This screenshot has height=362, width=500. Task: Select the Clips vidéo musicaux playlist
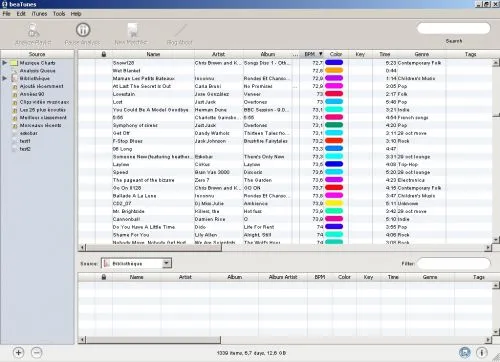tap(44, 102)
